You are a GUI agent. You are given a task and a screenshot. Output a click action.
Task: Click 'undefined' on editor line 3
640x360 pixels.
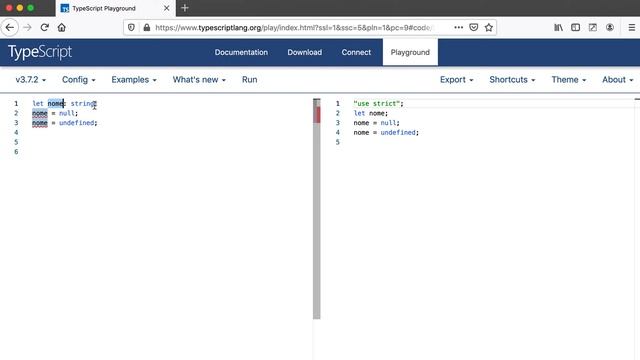point(77,123)
